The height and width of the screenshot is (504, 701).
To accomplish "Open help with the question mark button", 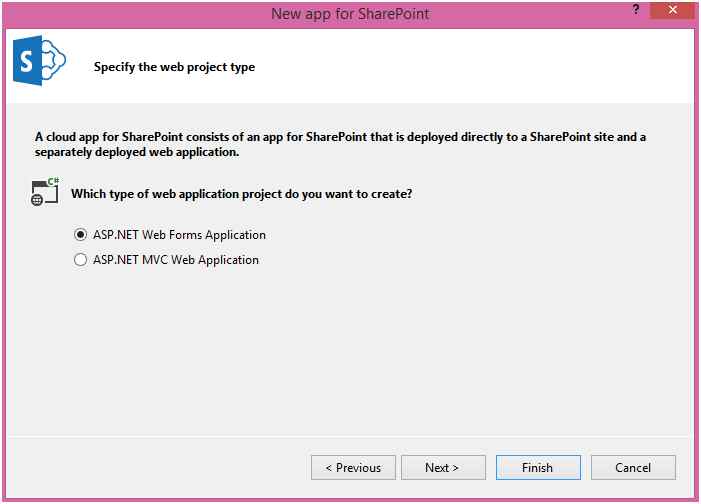I will 635,10.
